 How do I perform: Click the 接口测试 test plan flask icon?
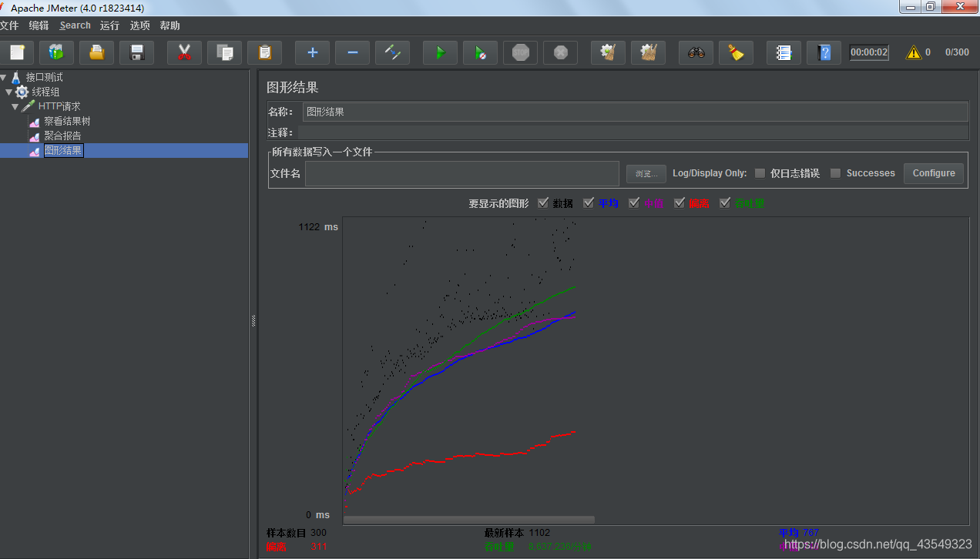coord(16,77)
